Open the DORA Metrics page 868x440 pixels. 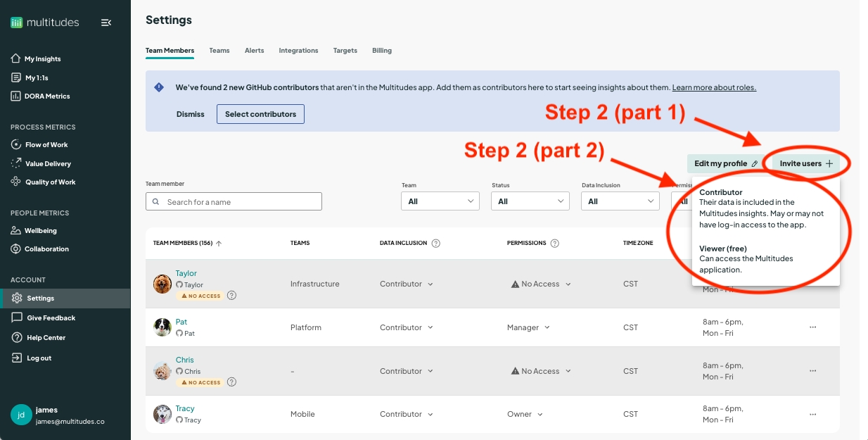pyautogui.click(x=46, y=96)
